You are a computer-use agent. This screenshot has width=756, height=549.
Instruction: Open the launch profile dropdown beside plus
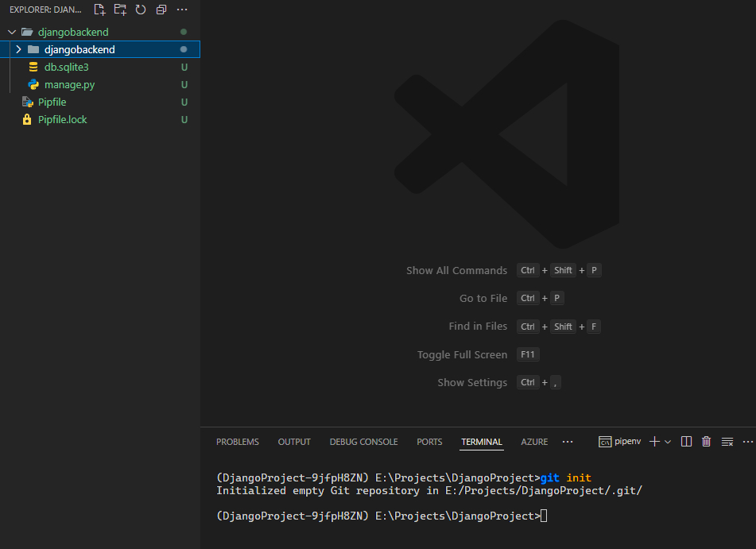668,442
